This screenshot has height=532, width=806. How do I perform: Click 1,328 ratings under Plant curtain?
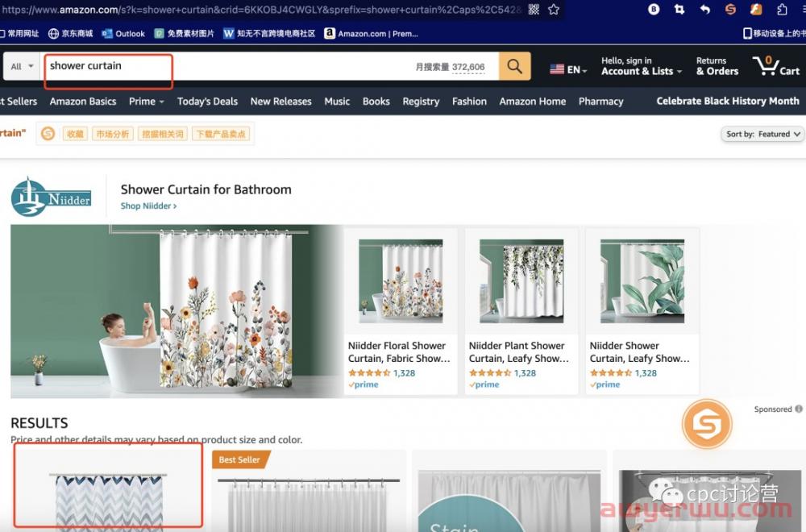click(x=525, y=373)
